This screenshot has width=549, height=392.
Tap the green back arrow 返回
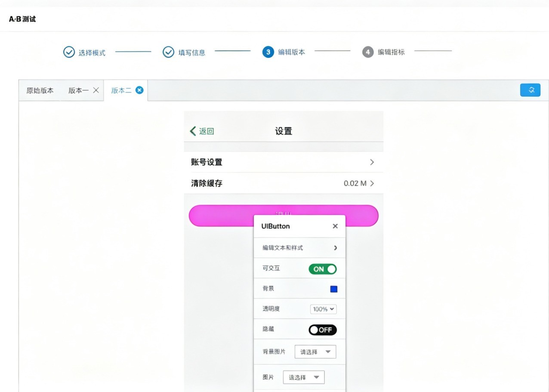[x=202, y=131]
